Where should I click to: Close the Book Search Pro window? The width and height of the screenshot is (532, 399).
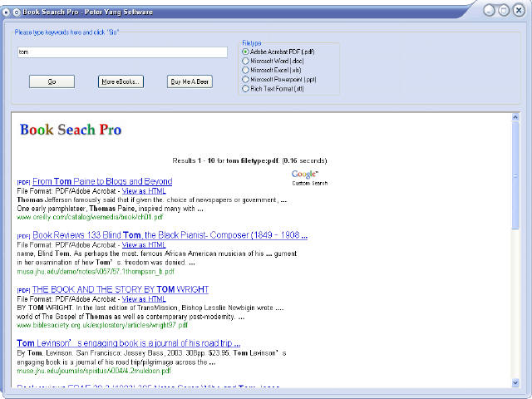click(519, 11)
